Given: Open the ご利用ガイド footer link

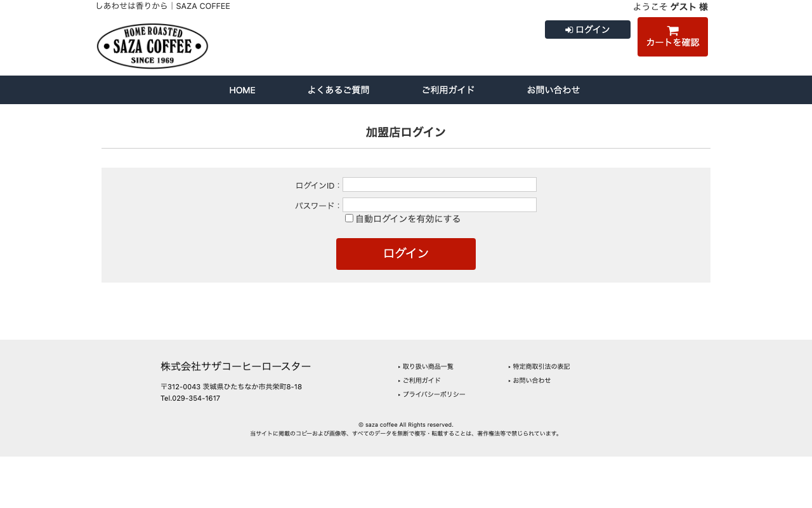Looking at the screenshot, I should 421,380.
